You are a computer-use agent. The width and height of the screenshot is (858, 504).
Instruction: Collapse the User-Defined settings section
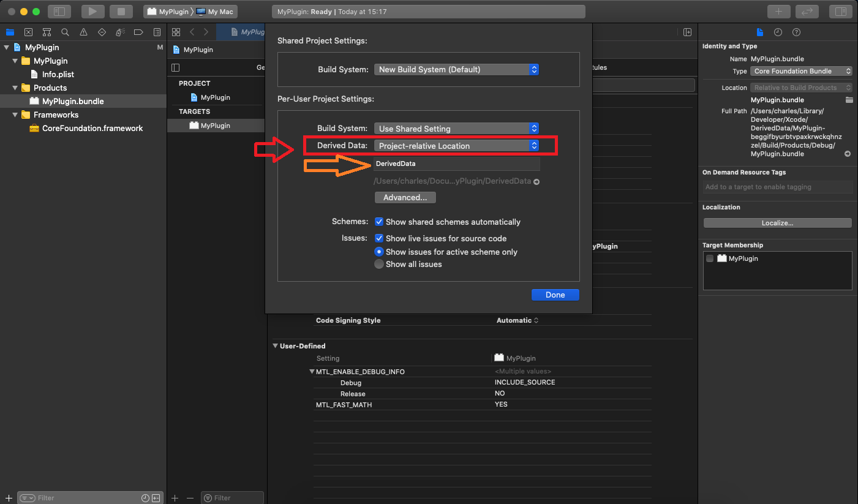276,346
